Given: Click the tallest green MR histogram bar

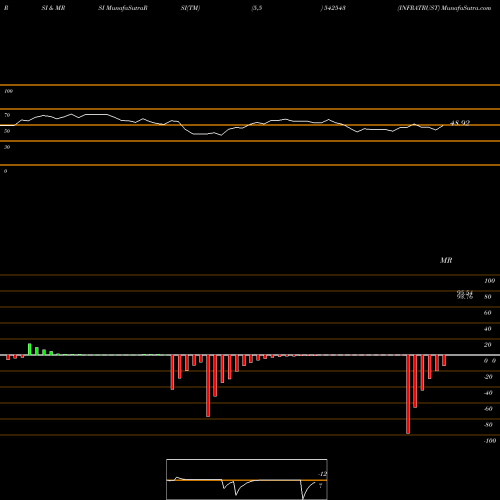Looking at the screenshot, I should [x=30, y=349].
